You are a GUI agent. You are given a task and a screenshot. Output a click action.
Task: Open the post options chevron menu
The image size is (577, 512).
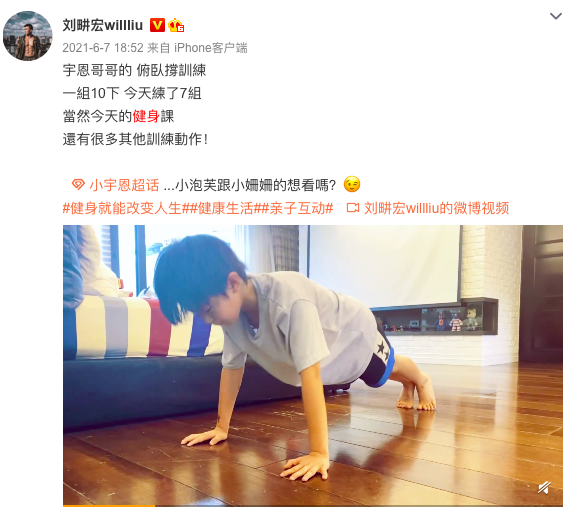[556, 16]
